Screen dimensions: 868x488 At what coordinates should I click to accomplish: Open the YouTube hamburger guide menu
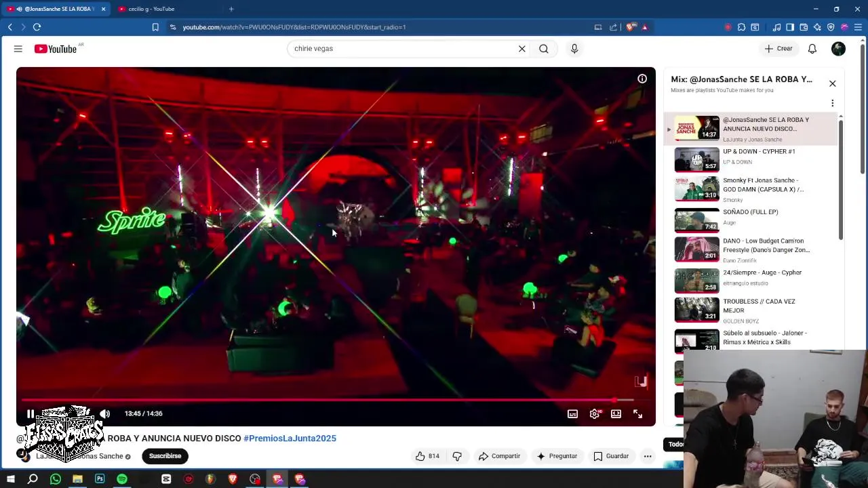[18, 49]
